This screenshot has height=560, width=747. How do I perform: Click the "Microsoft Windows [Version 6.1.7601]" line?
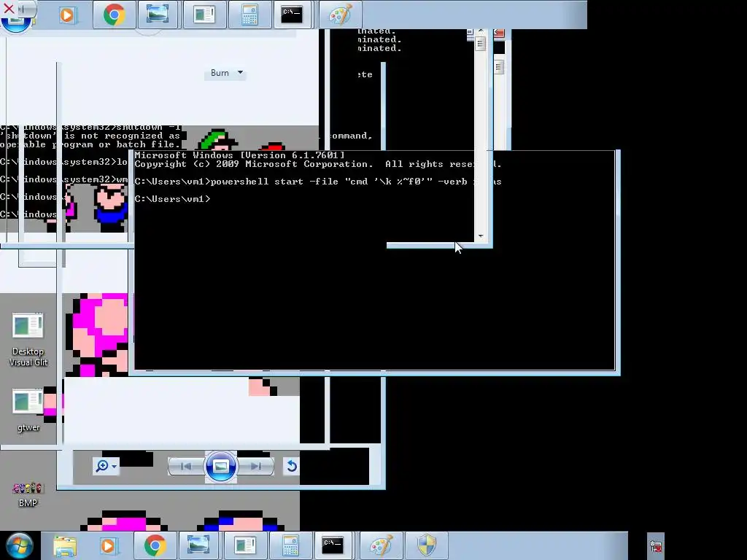coord(239,155)
